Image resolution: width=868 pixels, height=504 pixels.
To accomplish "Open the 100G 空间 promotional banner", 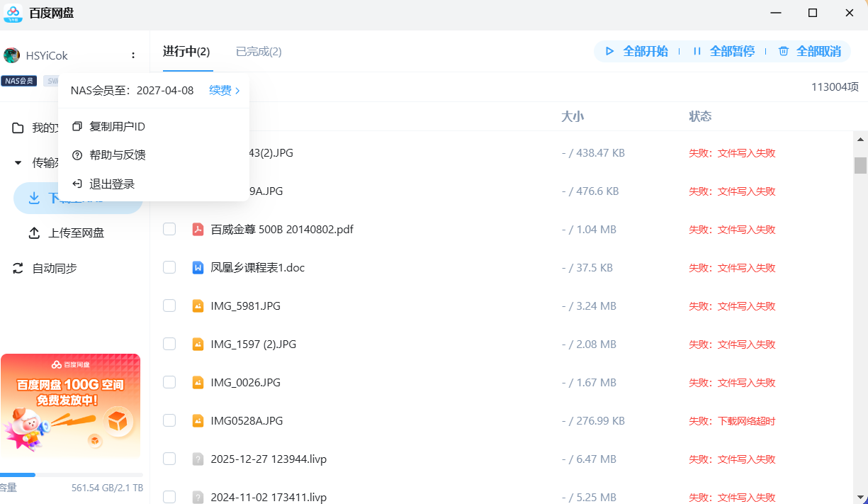I will [70, 405].
